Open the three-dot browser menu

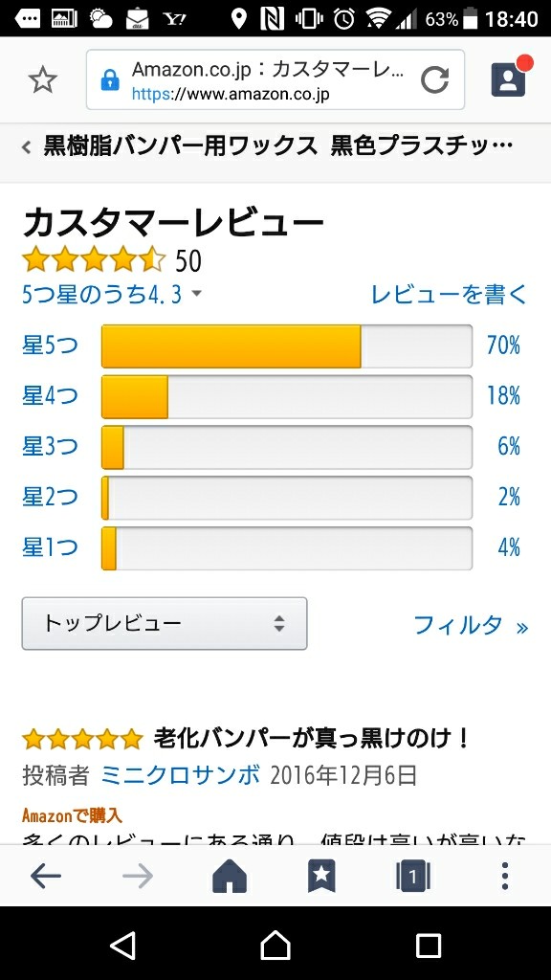pos(505,877)
